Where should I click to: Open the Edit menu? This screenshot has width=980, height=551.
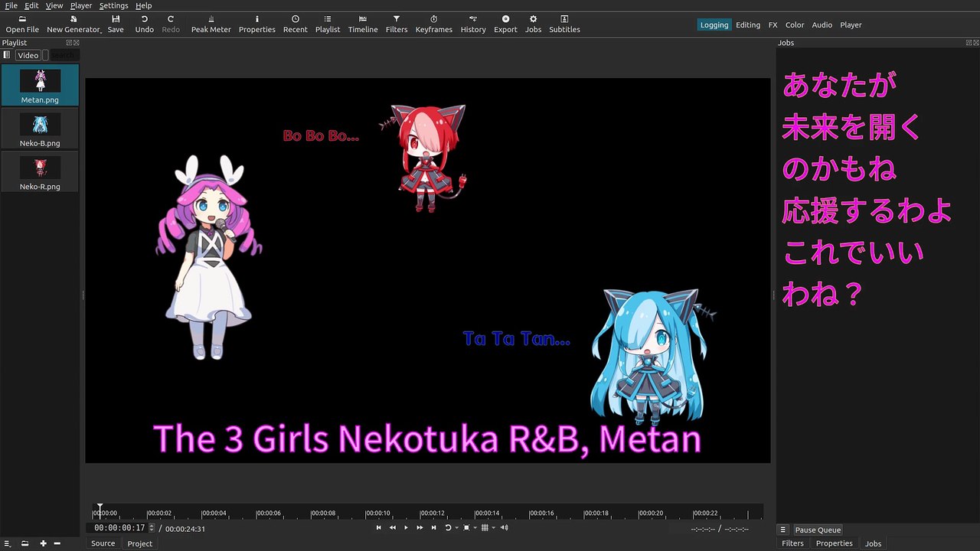(31, 5)
